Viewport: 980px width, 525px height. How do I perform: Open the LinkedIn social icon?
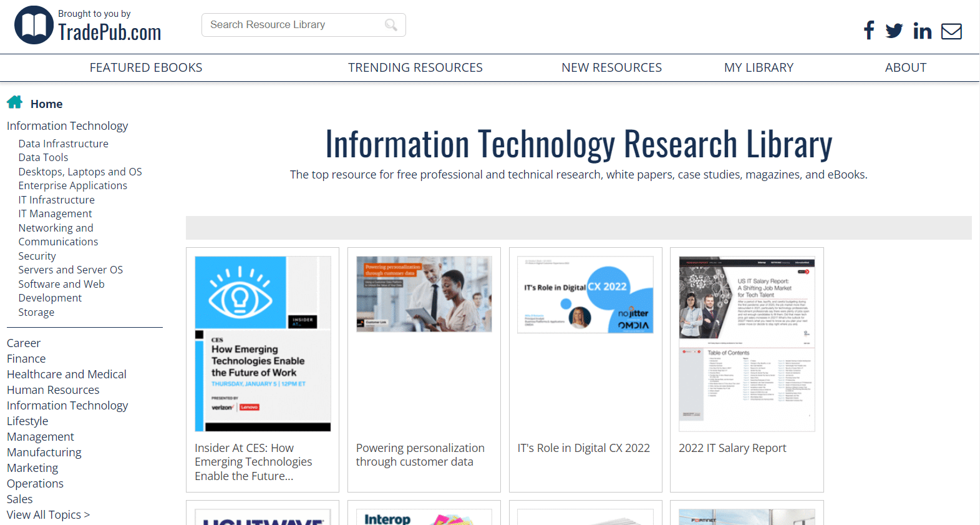pyautogui.click(x=922, y=31)
